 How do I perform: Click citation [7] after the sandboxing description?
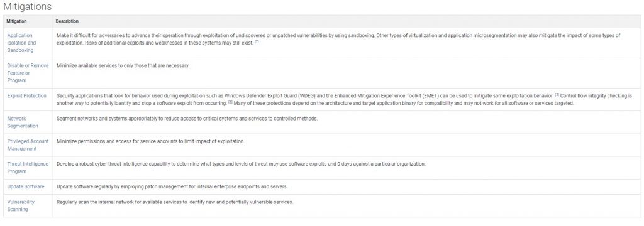[257, 42]
